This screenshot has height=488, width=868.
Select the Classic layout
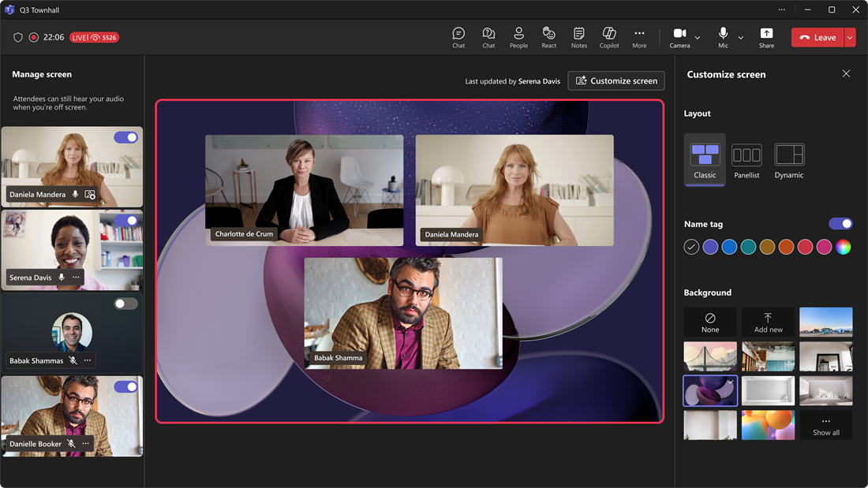[705, 159]
